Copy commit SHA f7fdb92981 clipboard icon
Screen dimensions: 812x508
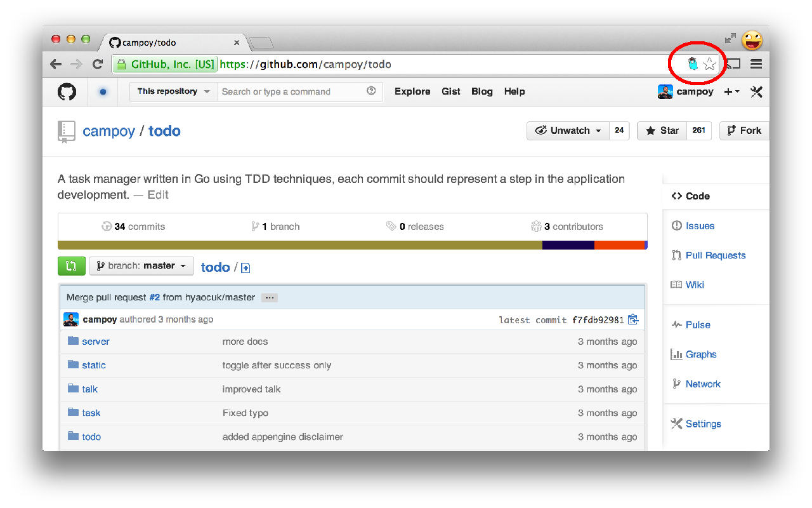point(633,319)
